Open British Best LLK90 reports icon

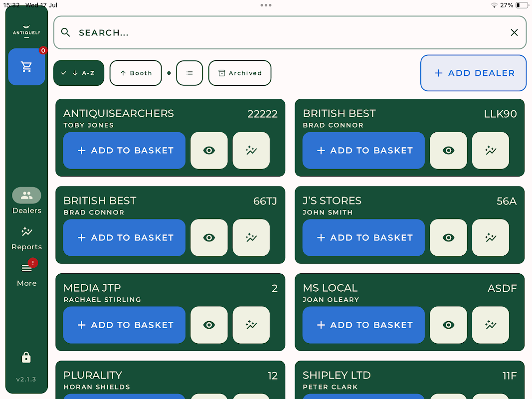pos(490,150)
